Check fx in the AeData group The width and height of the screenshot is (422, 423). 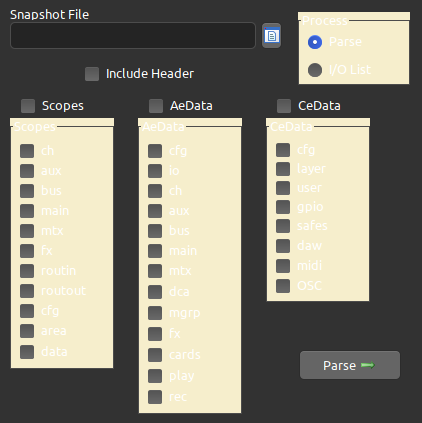[x=155, y=334]
